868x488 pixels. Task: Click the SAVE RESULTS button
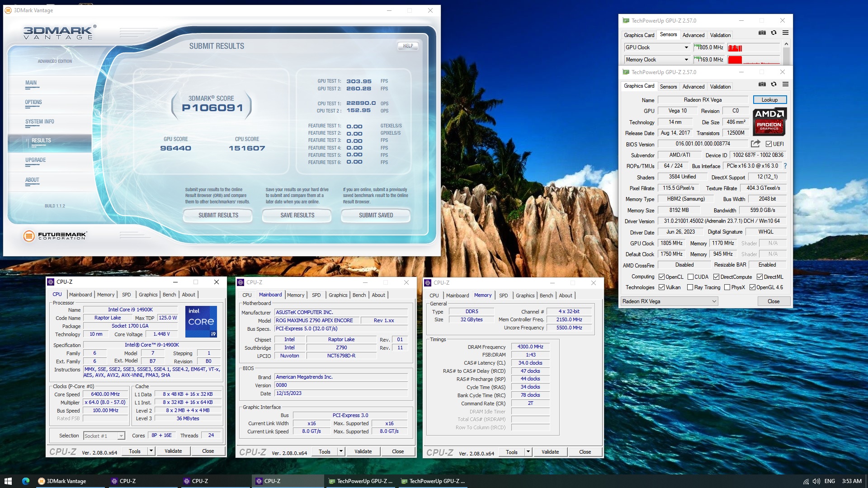pos(297,216)
